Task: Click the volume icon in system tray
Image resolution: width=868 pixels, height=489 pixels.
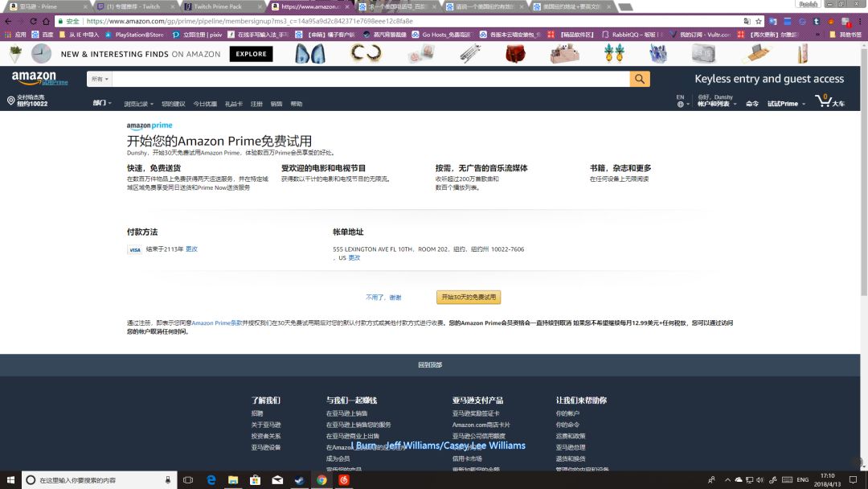Action: 760,479
